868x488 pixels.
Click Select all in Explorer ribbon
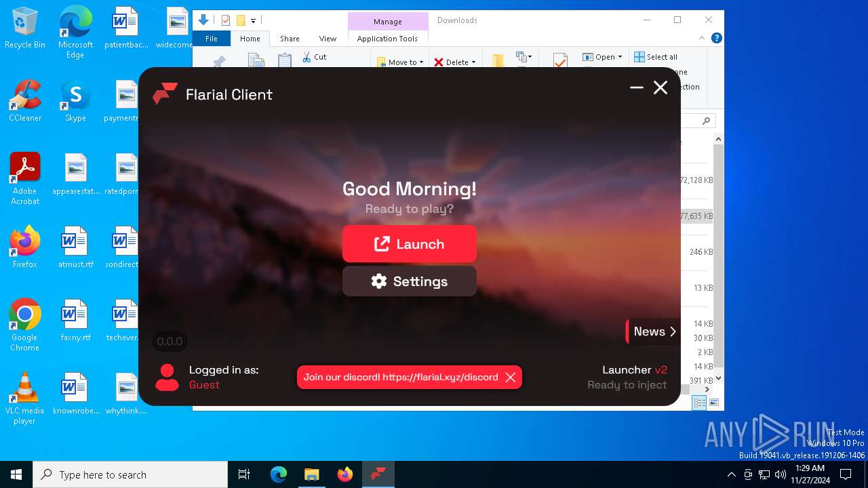click(656, 57)
